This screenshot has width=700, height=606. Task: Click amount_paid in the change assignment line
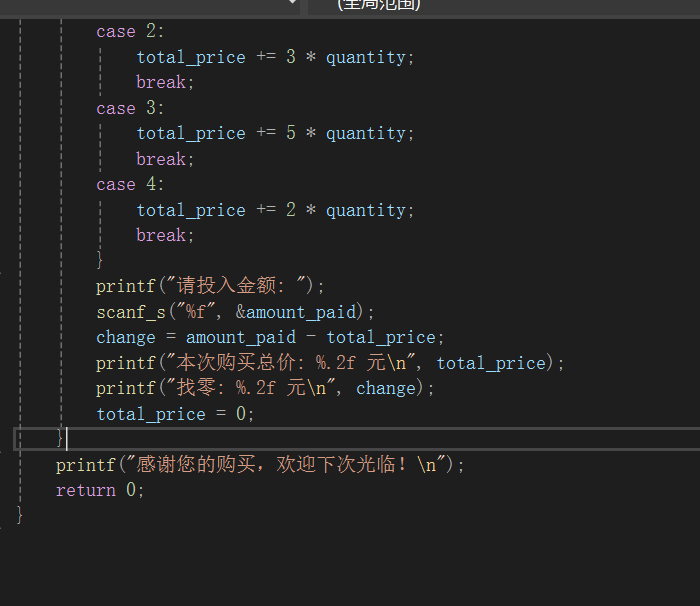241,338
